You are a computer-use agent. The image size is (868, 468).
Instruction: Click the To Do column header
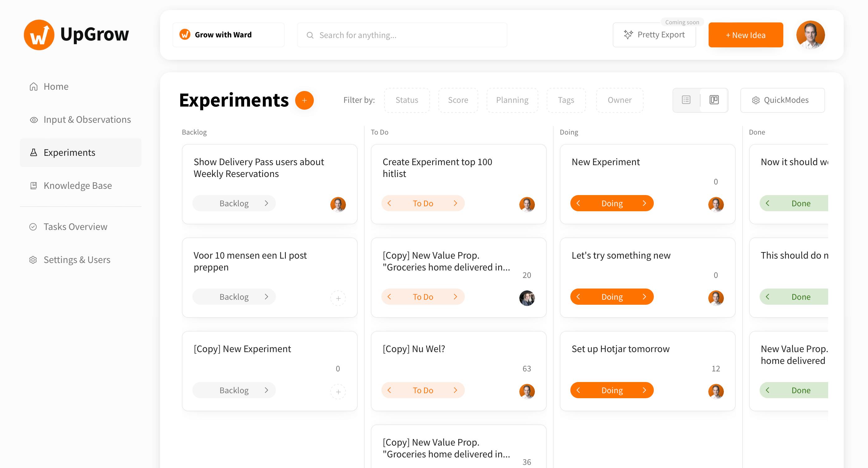(x=380, y=132)
